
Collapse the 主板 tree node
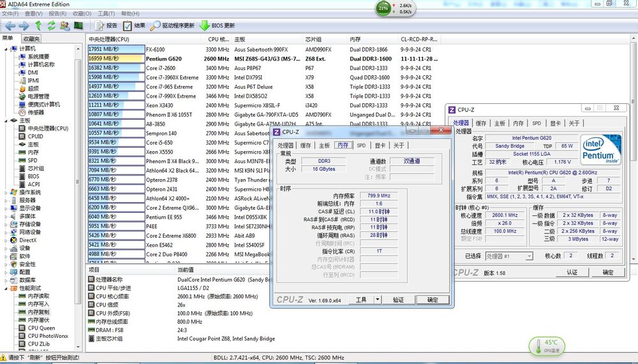tap(6, 120)
